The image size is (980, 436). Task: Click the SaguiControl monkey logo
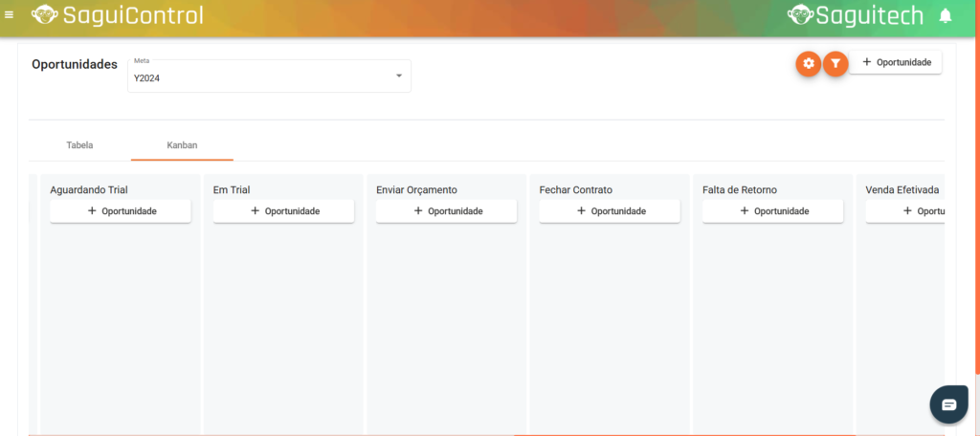click(x=44, y=15)
